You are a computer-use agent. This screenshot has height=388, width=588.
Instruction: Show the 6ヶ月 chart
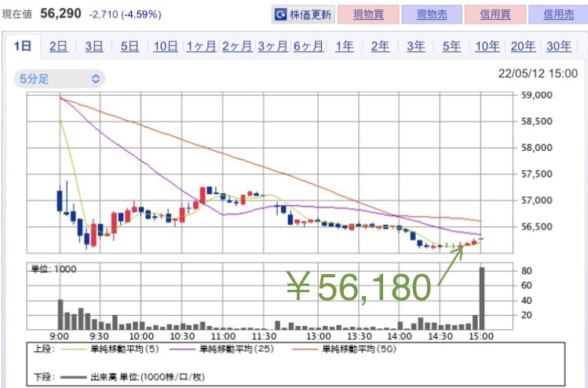pyautogui.click(x=309, y=46)
